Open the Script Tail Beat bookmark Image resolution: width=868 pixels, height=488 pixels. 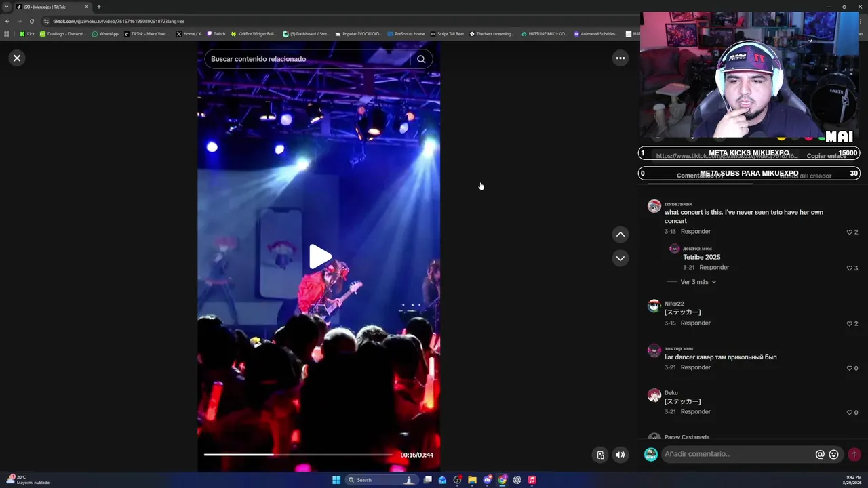click(447, 34)
